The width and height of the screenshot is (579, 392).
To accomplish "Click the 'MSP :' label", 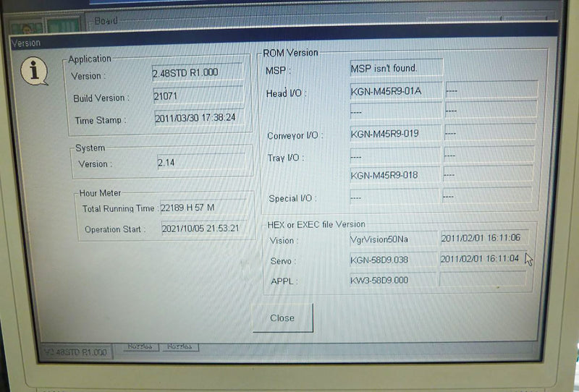I will click(x=278, y=70).
